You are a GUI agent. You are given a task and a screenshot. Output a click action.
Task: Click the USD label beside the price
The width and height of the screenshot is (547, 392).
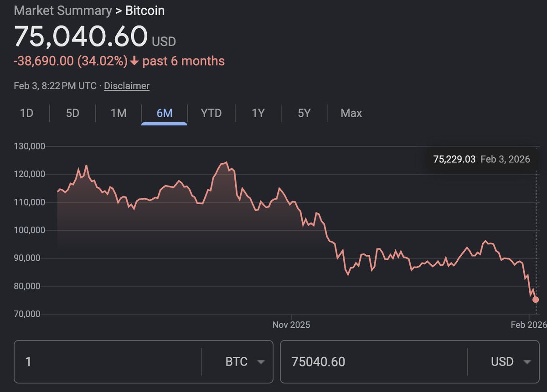(164, 41)
